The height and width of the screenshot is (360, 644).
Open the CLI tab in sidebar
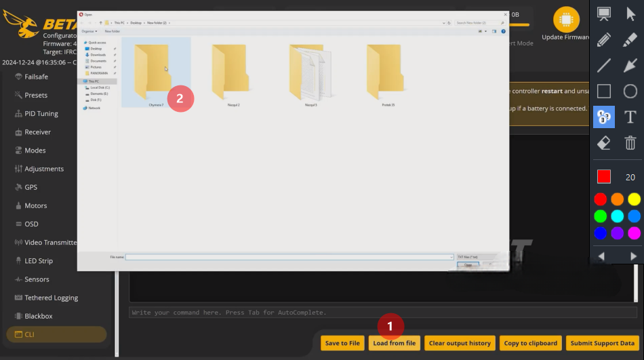[x=57, y=334]
